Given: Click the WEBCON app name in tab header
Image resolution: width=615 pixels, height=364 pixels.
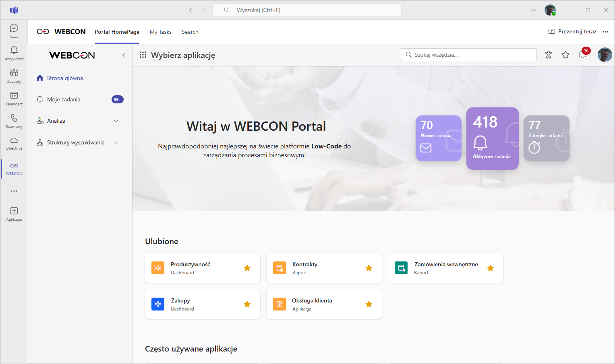Looking at the screenshot, I should 70,32.
